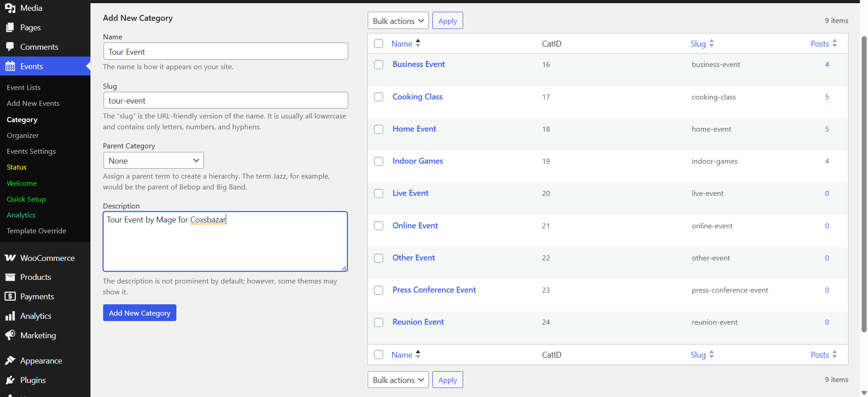Screen dimensions: 868x397
Task: Sort the table by top Slug column
Action: coord(698,44)
